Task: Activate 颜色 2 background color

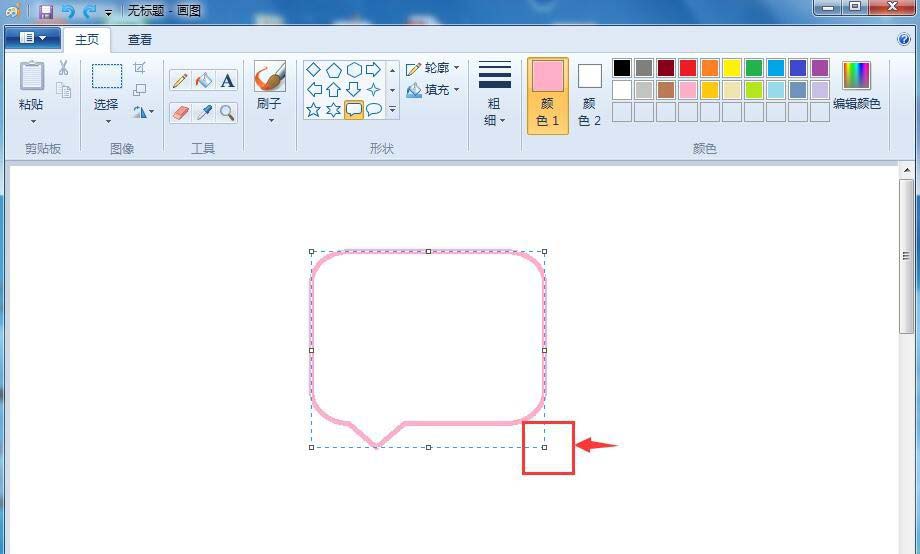Action: tap(589, 96)
